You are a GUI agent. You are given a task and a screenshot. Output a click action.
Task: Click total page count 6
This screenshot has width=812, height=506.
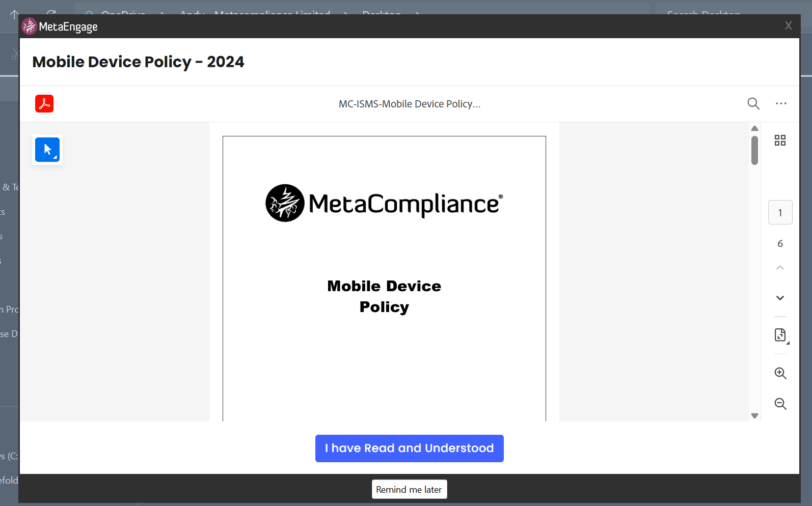(x=780, y=243)
